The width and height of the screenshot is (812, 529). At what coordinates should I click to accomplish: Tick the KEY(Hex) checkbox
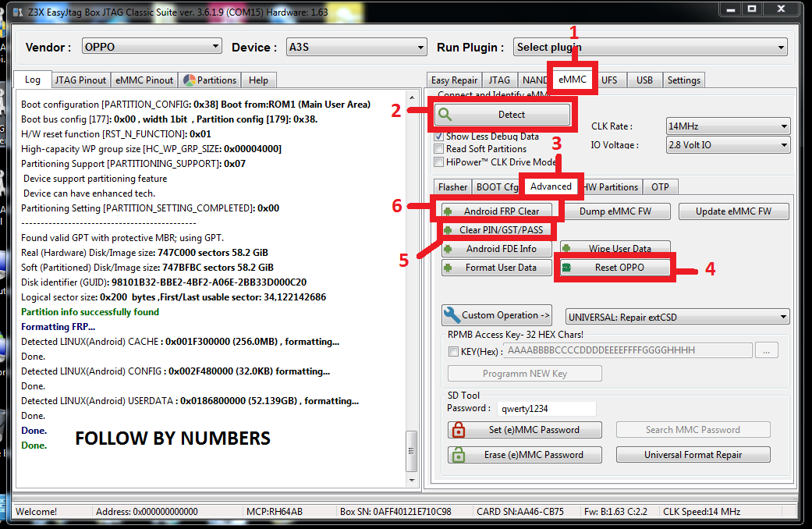454,352
